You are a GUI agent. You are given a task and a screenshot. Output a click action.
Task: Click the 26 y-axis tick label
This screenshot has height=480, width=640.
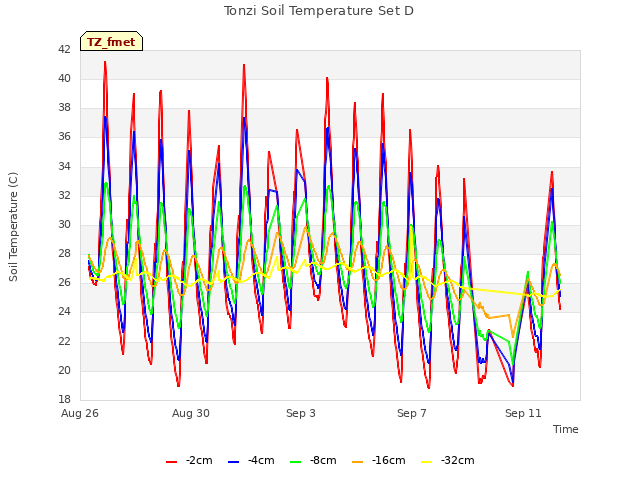[64, 282]
